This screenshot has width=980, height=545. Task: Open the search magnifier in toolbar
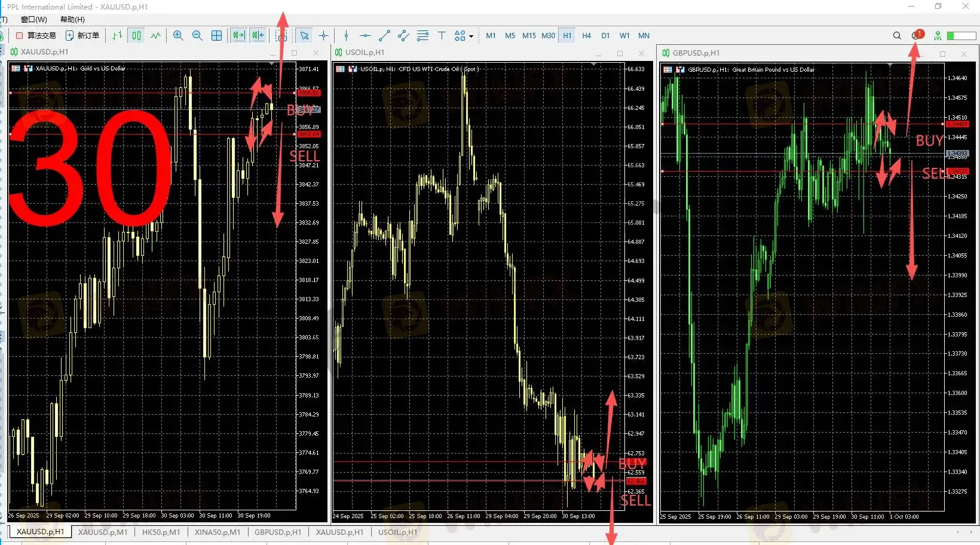click(897, 36)
